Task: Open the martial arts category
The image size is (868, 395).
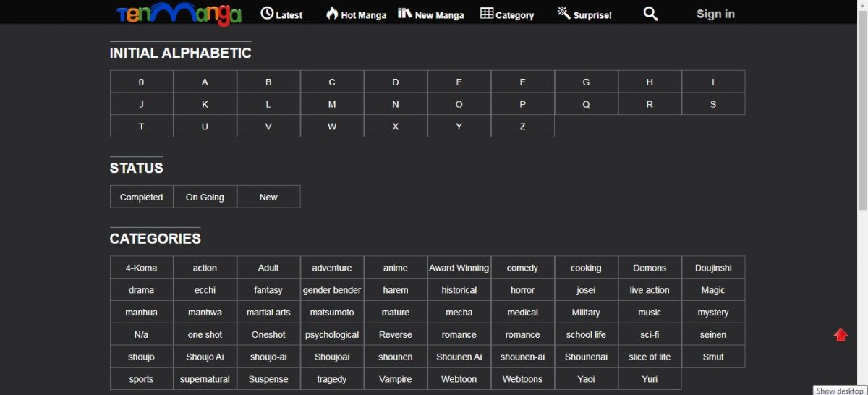Action: coord(268,313)
